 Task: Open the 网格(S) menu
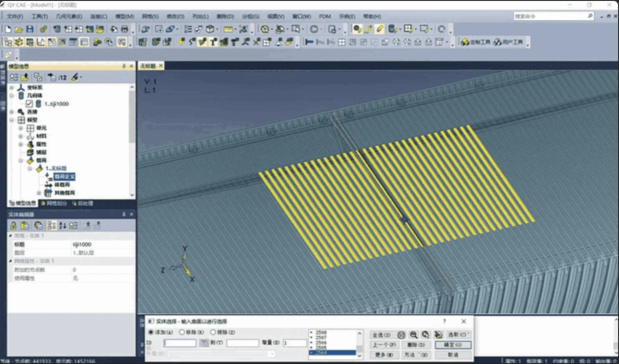coord(150,16)
